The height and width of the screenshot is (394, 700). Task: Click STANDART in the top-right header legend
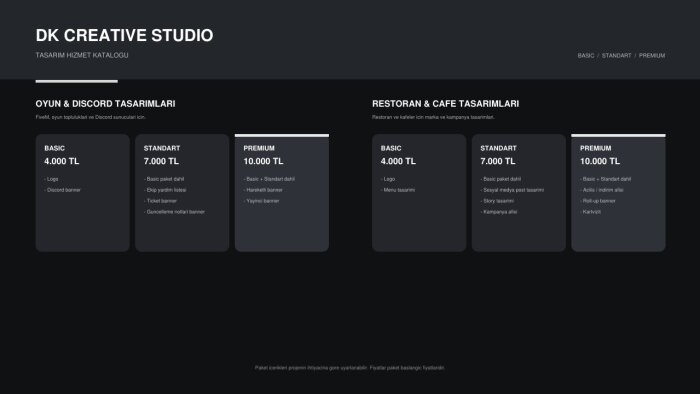[617, 56]
